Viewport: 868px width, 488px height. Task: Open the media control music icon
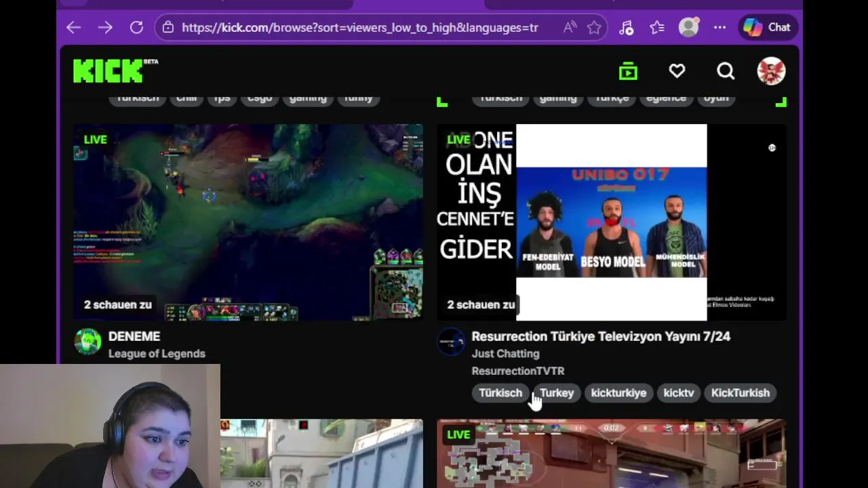(626, 28)
